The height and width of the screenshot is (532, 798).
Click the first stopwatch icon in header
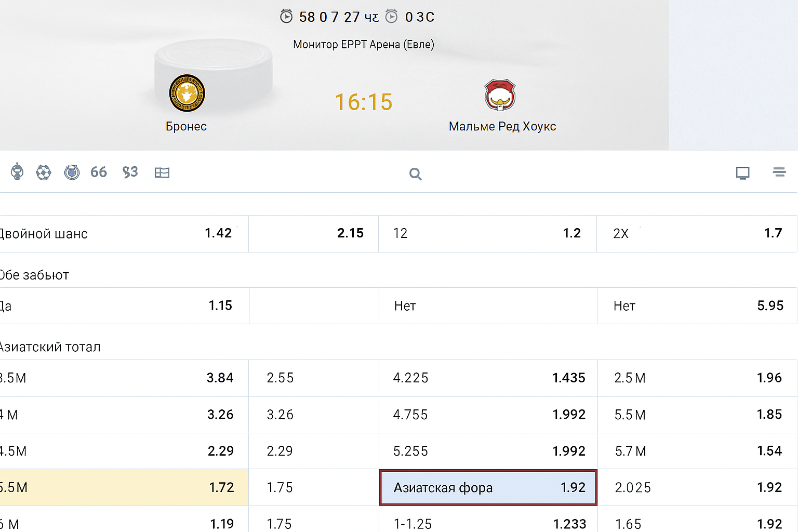tap(286, 17)
